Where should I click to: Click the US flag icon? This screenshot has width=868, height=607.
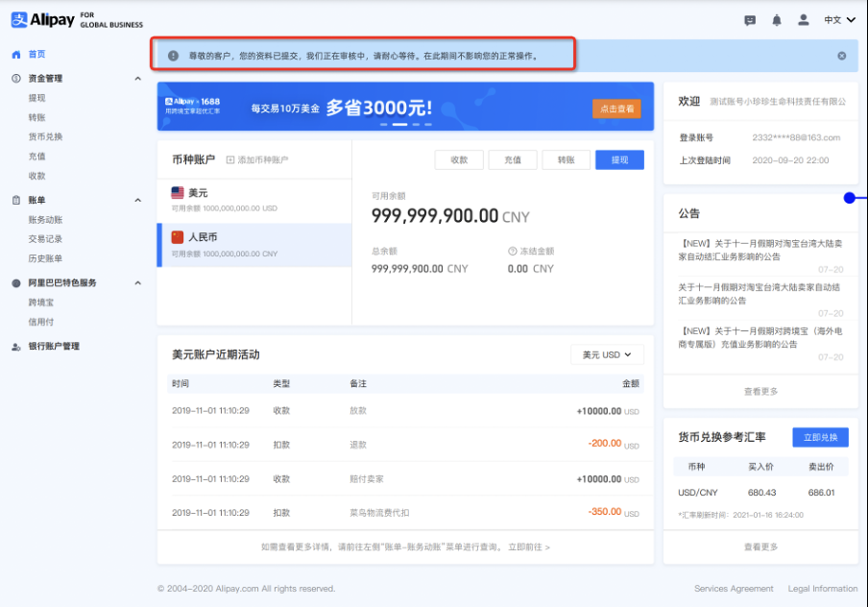pos(178,193)
